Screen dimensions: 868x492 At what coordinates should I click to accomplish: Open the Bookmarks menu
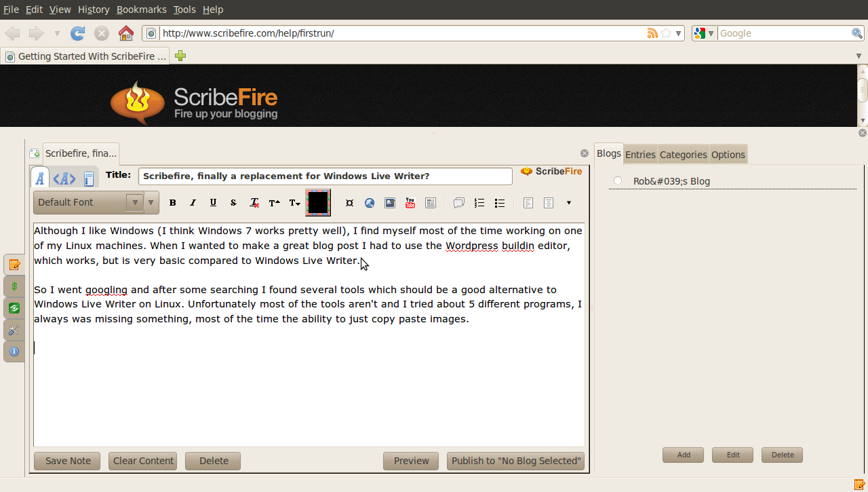point(141,10)
